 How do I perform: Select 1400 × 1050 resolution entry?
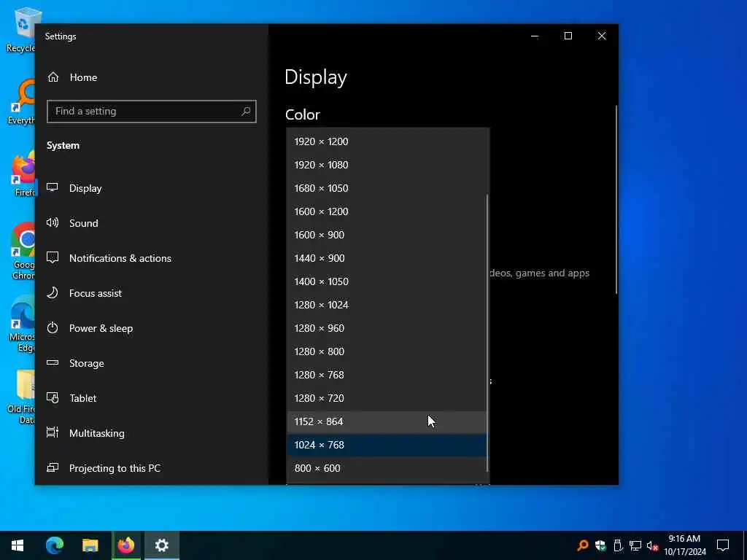pos(387,281)
